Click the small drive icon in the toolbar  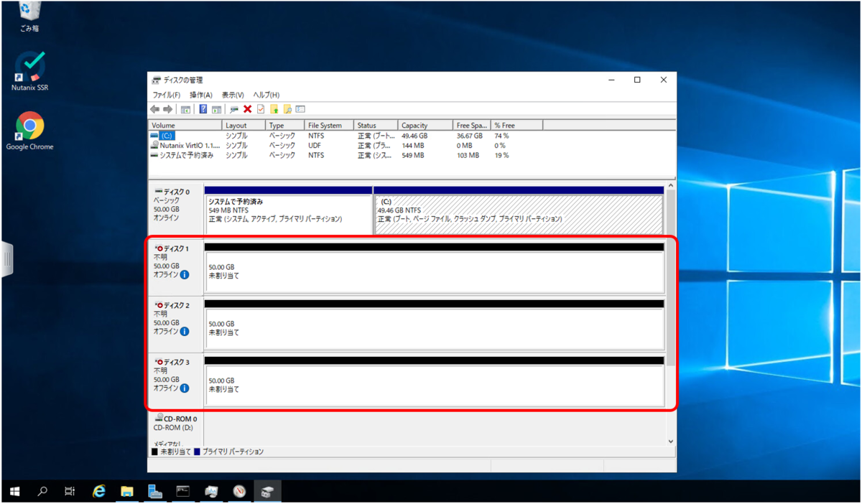(233, 109)
